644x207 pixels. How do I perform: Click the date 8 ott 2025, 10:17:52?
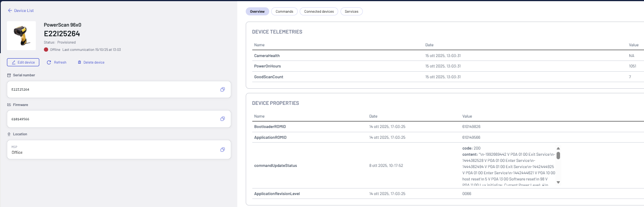pyautogui.click(x=386, y=166)
